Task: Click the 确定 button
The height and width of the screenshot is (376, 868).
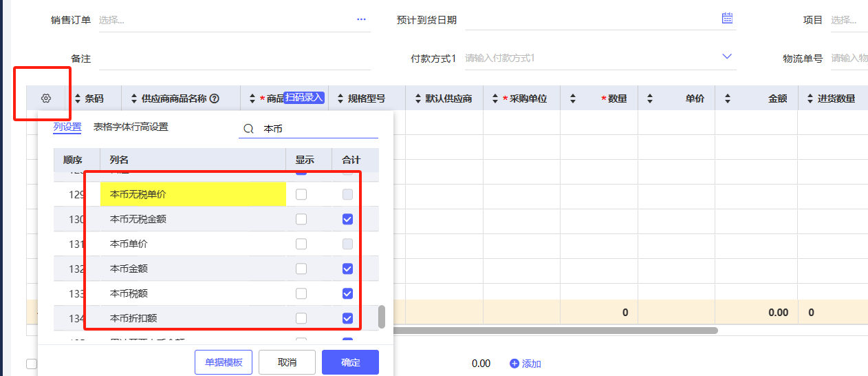Action: click(x=350, y=362)
